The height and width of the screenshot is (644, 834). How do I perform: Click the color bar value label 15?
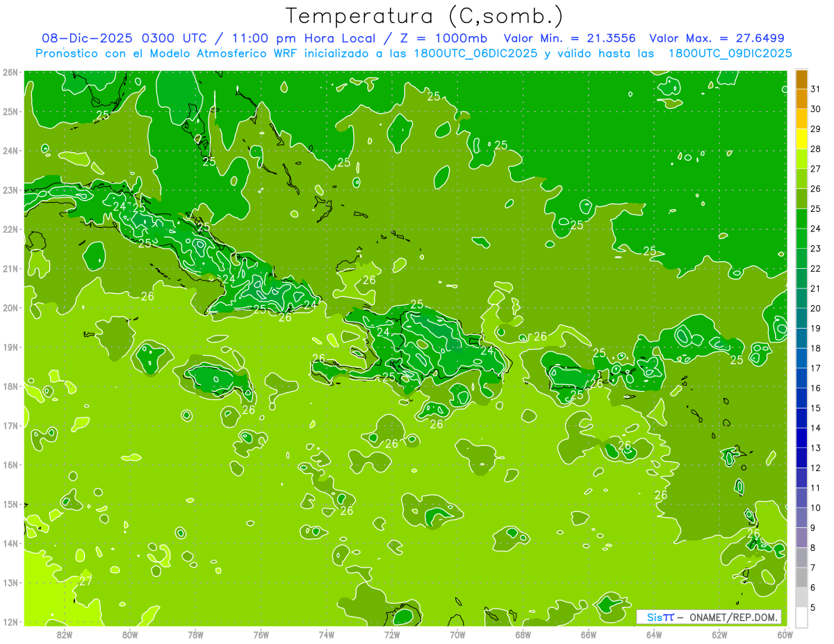(815, 408)
